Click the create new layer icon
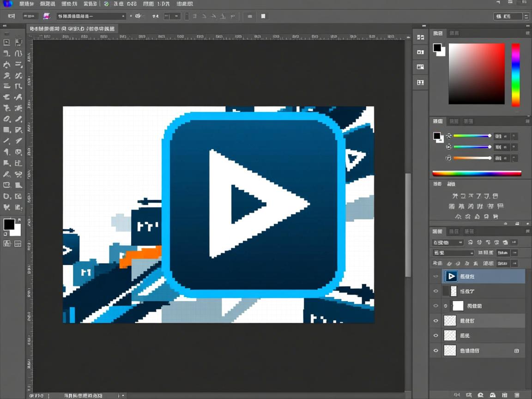Image resolution: width=532 pixels, height=399 pixels. click(505, 395)
